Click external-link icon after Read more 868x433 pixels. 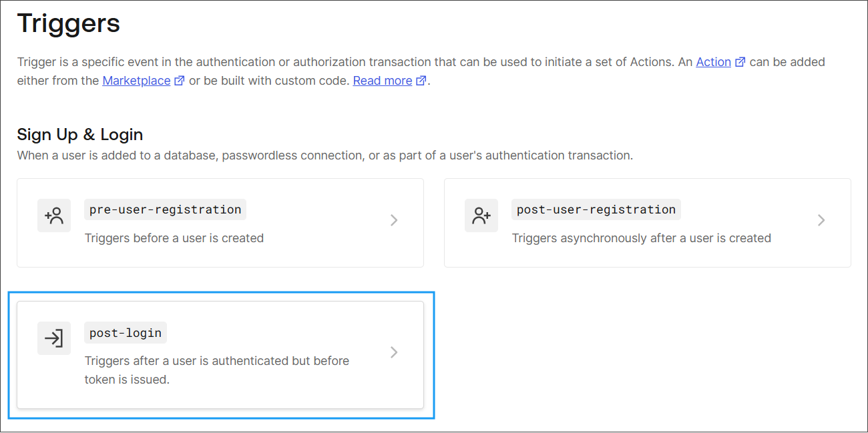[x=421, y=81]
